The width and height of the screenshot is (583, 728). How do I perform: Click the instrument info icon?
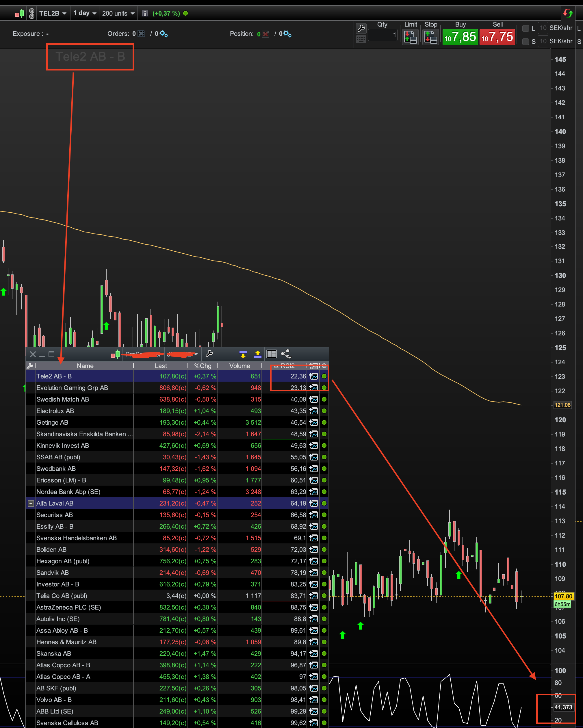(x=145, y=14)
